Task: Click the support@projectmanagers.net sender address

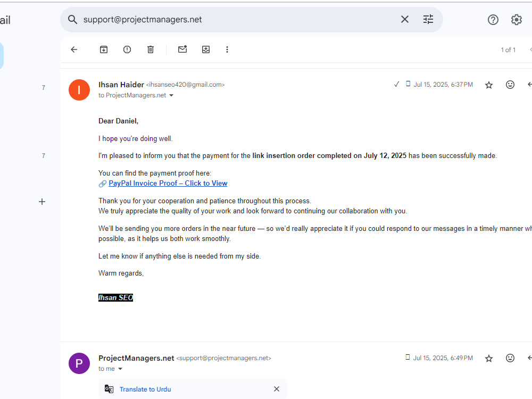Action: 223,358
